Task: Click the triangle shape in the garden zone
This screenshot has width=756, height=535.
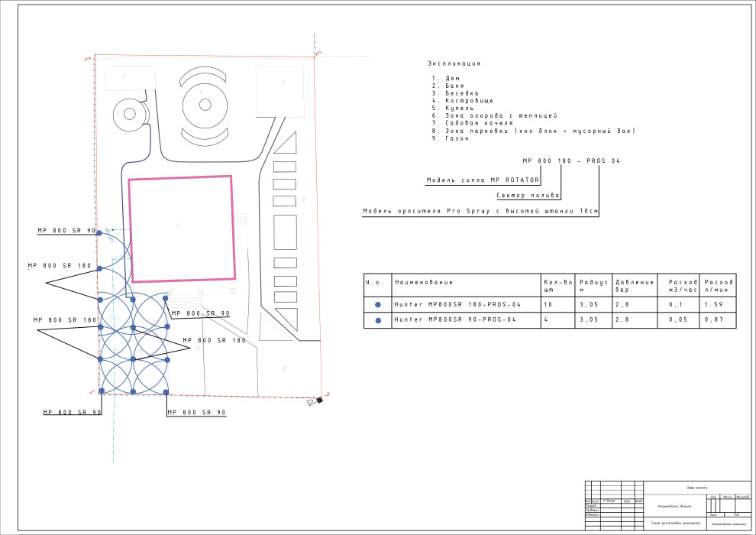Action: (286, 143)
